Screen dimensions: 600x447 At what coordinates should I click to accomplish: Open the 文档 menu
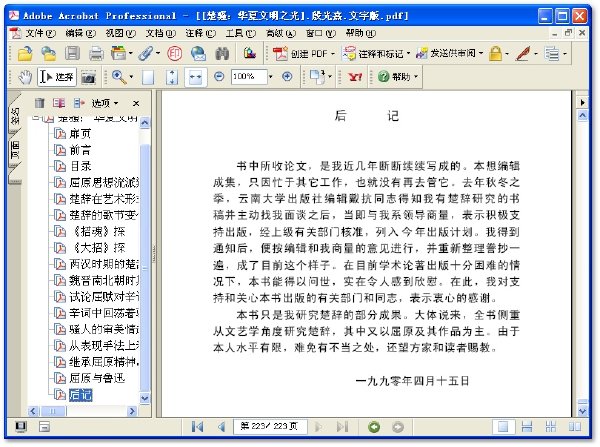pos(160,34)
